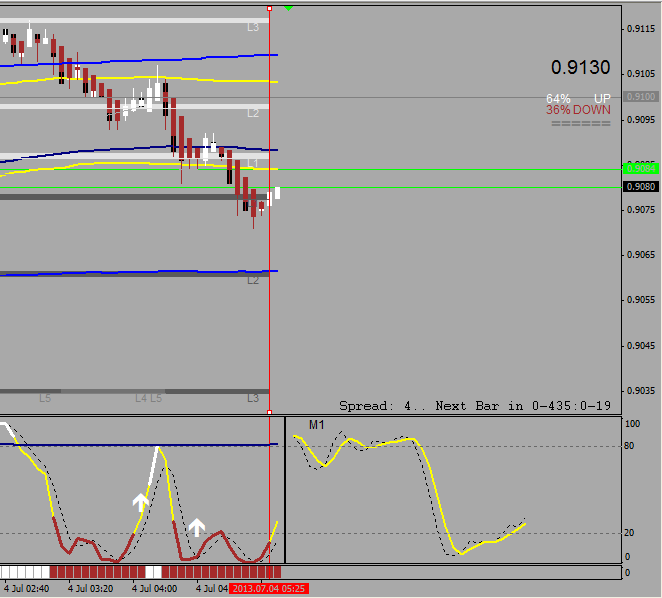This screenshot has width=662, height=598.
Task: Click the 4 Jul 03:20 time label
Action: pos(90,588)
